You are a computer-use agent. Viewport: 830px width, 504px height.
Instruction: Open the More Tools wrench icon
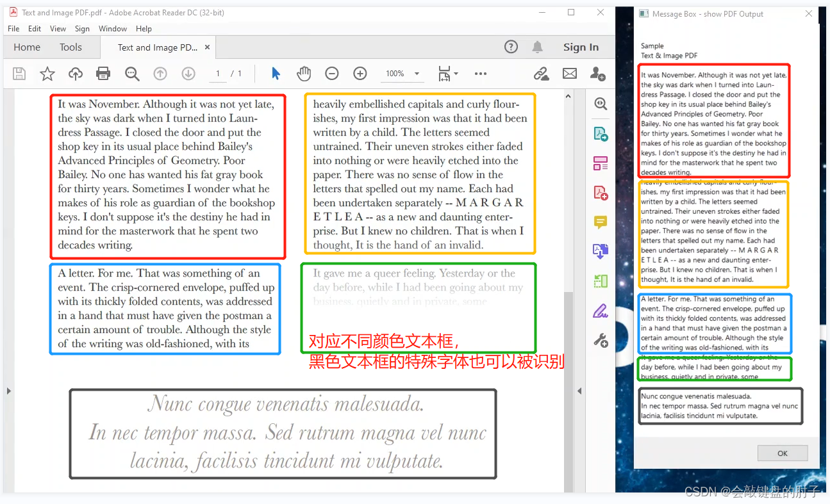[x=601, y=340]
